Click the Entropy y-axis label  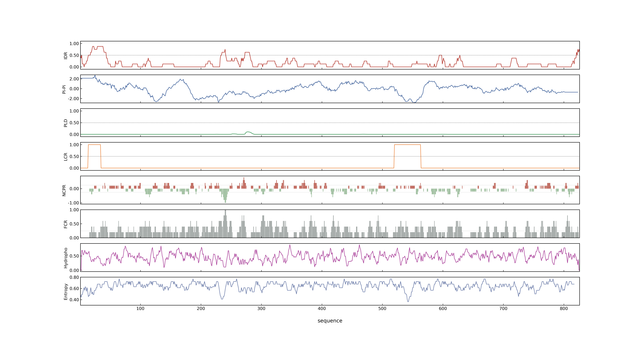pyautogui.click(x=66, y=291)
